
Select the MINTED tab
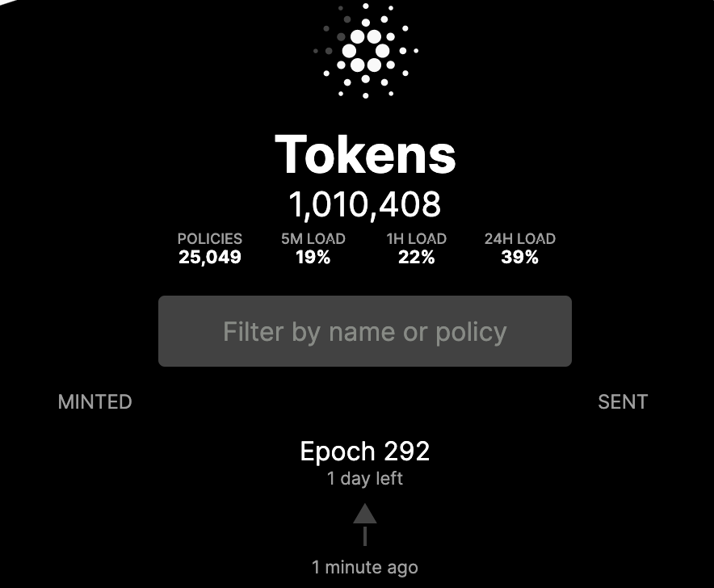(x=94, y=401)
